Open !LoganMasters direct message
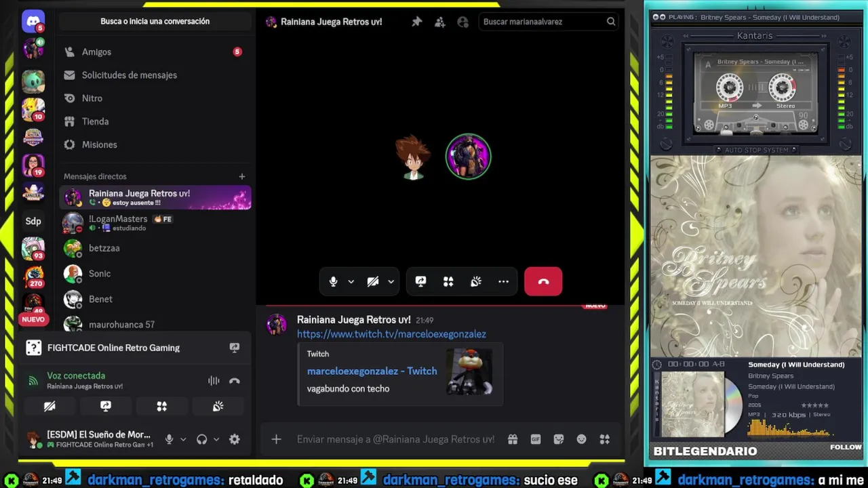The width and height of the screenshot is (868, 488). [155, 222]
